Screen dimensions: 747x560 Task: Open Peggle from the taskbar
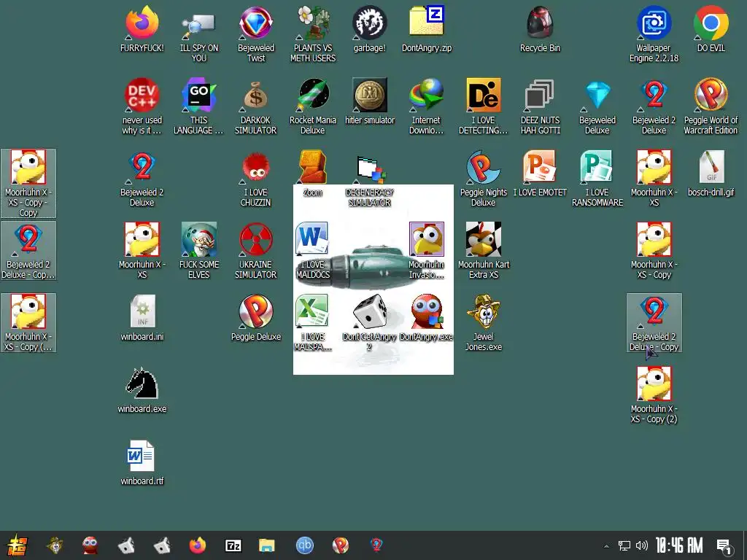pyautogui.click(x=340, y=545)
